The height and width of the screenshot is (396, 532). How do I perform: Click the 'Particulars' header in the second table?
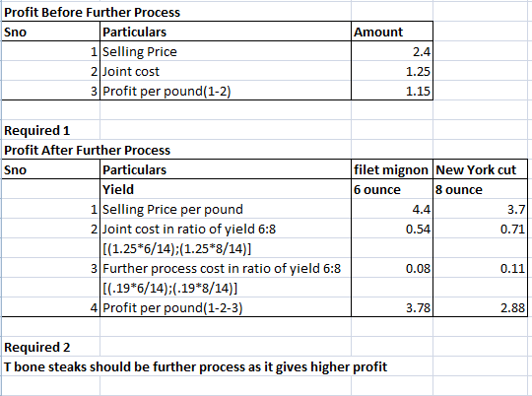click(x=226, y=169)
